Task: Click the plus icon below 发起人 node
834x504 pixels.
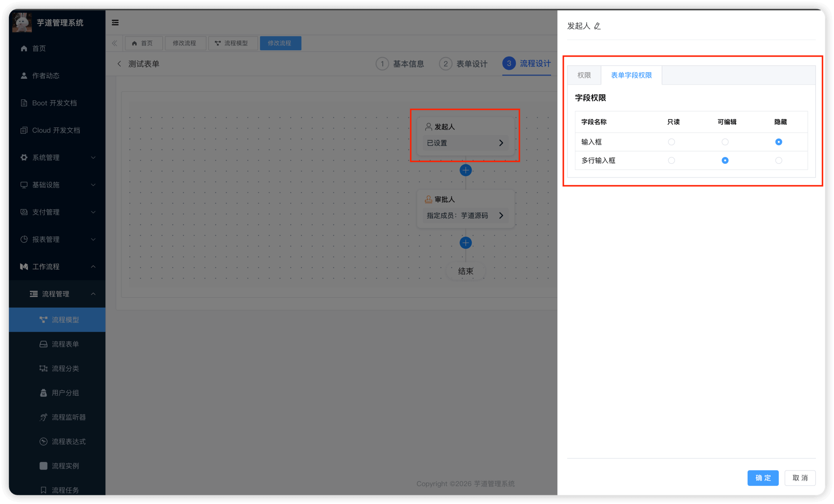Action: tap(465, 170)
